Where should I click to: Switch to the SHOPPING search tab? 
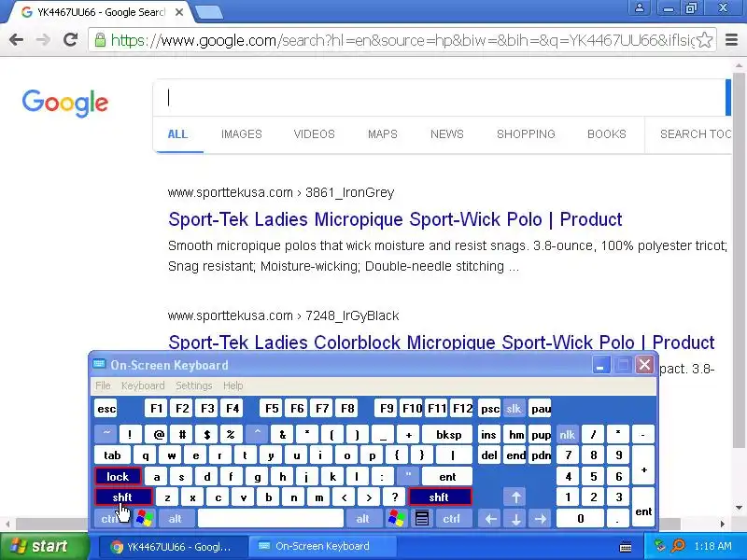point(526,133)
